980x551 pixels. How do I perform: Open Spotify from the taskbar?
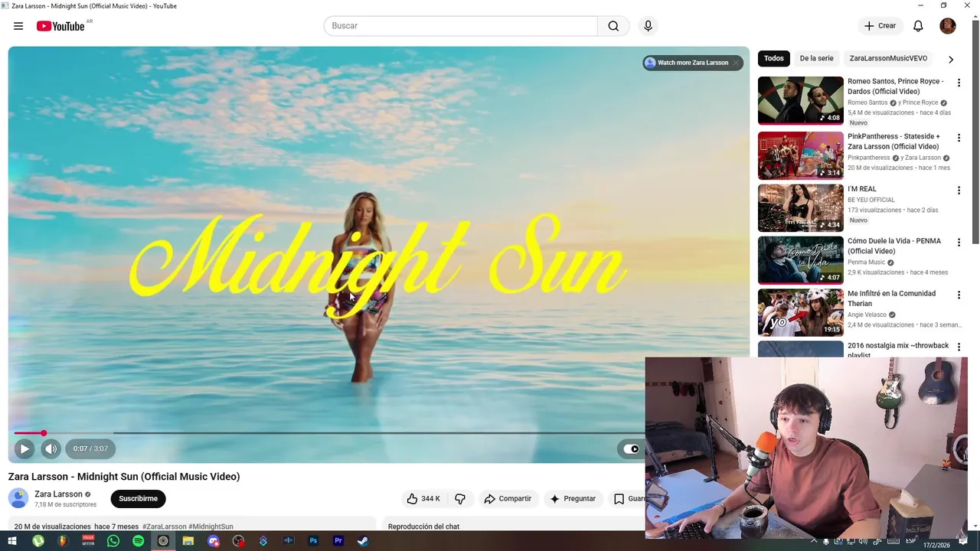click(x=138, y=541)
